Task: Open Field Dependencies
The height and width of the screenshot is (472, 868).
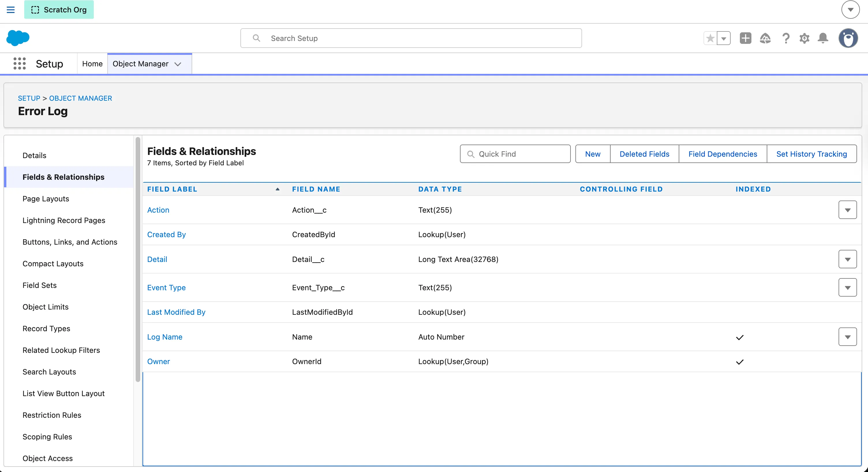Action: point(723,154)
